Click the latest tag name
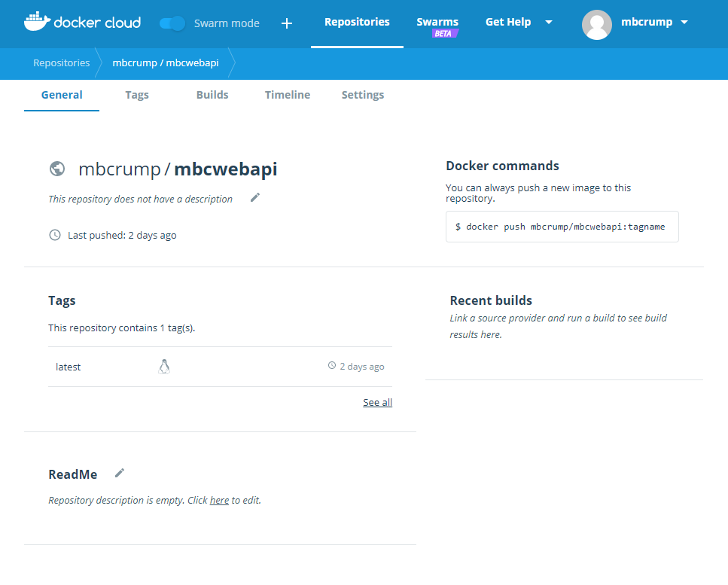Screen dimensions: 728x585 69,367
